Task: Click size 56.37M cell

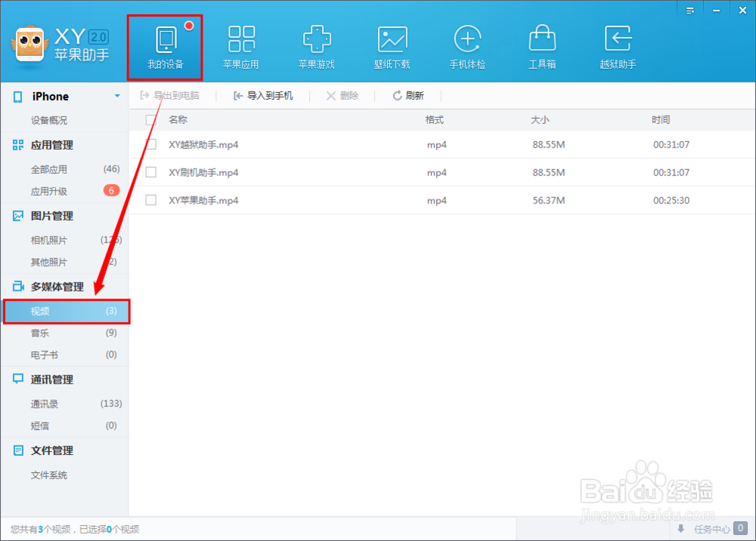Action: [549, 200]
